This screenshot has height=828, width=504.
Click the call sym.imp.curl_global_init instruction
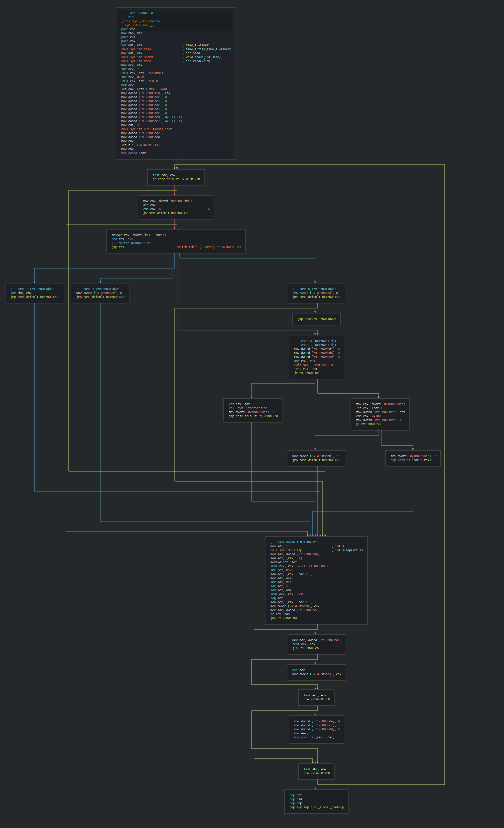tap(146, 129)
